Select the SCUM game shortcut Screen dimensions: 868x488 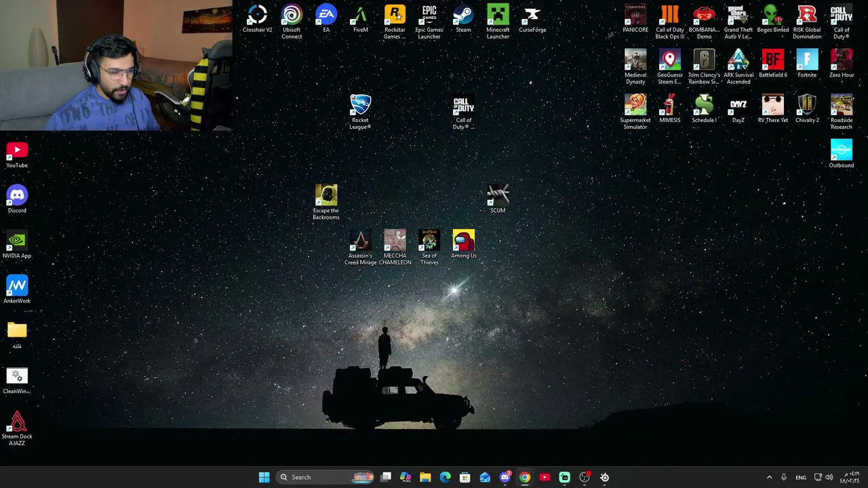pos(498,199)
